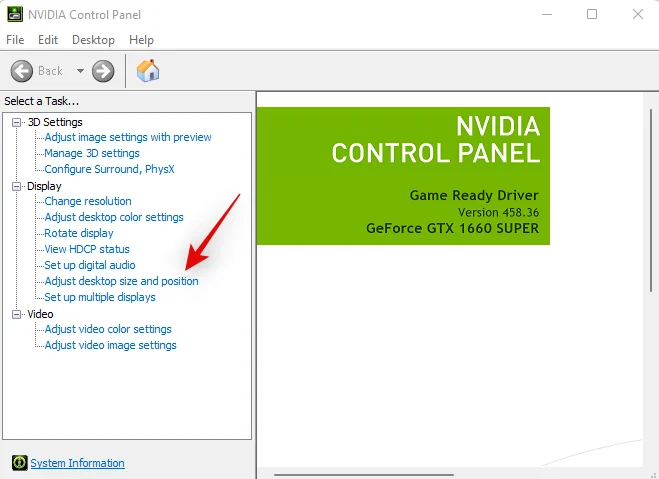Open the Desktop menu
Screen dimensions: 659x479
coord(93,40)
